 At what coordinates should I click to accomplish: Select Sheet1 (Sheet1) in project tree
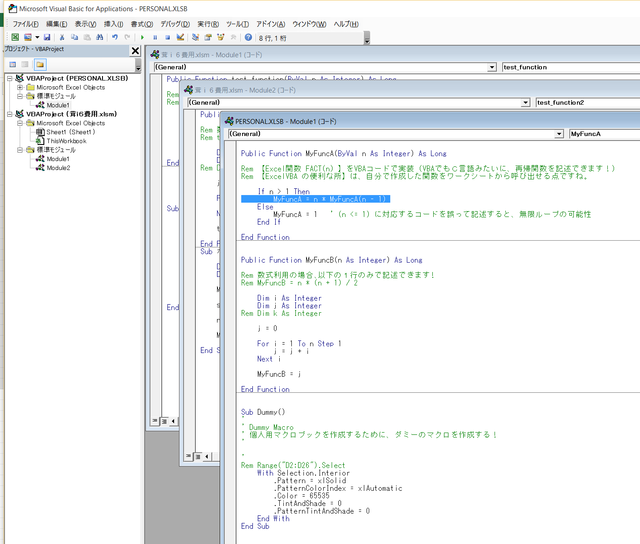[x=71, y=132]
